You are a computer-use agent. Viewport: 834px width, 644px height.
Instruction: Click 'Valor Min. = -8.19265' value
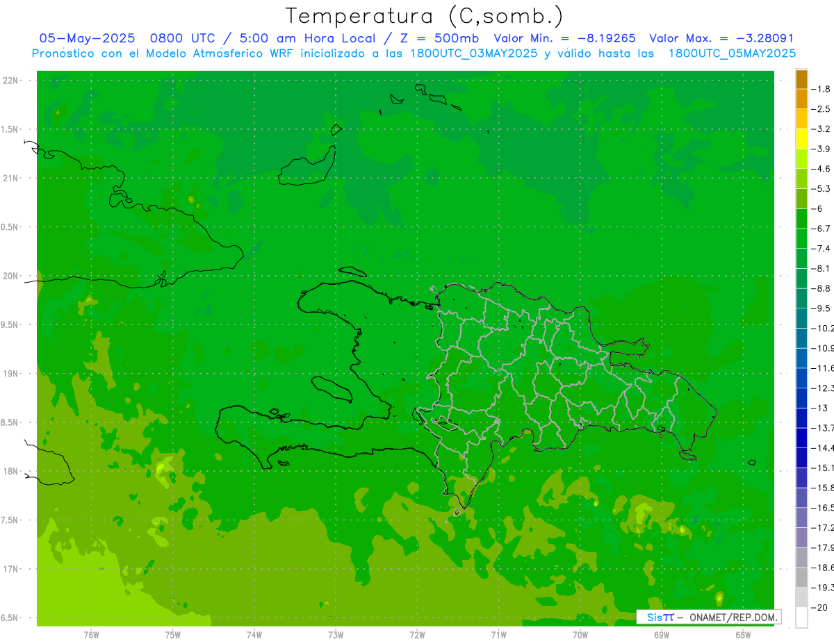click(564, 38)
